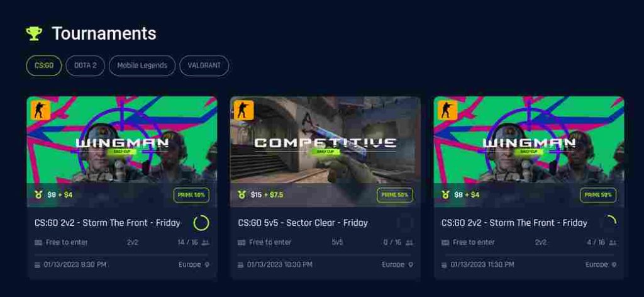Click the CS:GO game icon on first Wingman card

click(41, 110)
